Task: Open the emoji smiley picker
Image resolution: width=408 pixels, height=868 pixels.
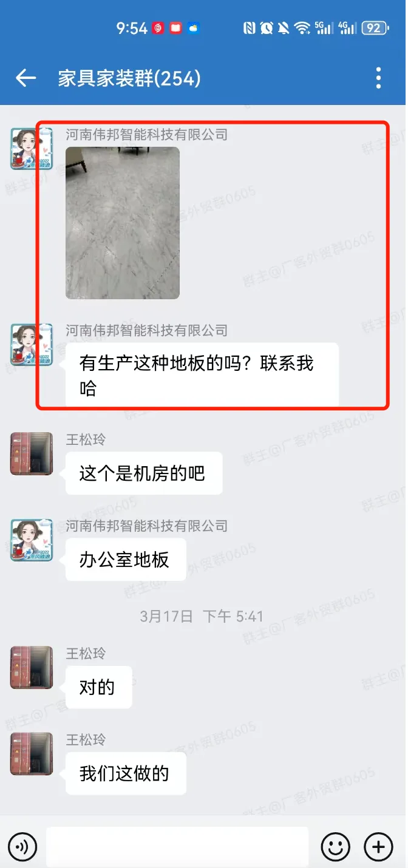Action: (336, 846)
